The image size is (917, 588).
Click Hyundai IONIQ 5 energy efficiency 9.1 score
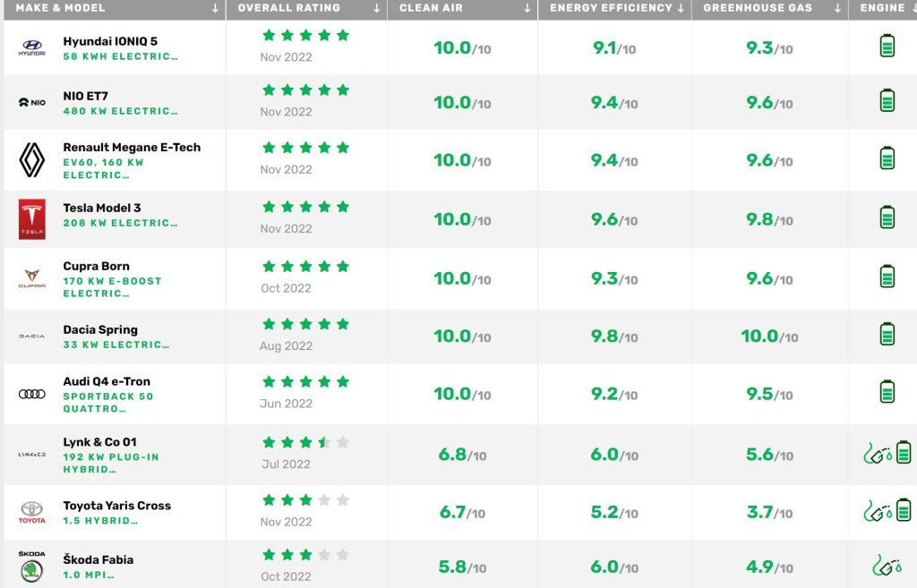tap(614, 48)
